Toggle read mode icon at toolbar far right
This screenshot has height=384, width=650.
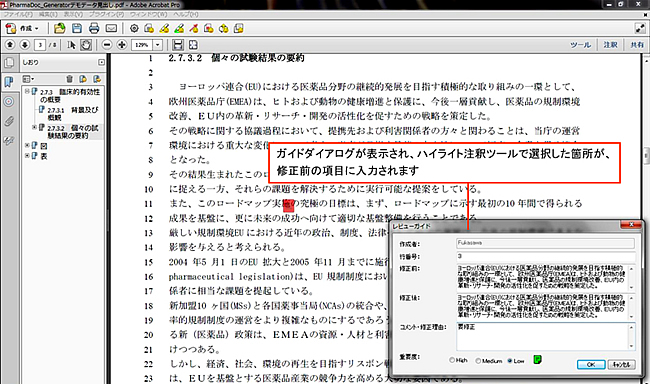(x=640, y=28)
